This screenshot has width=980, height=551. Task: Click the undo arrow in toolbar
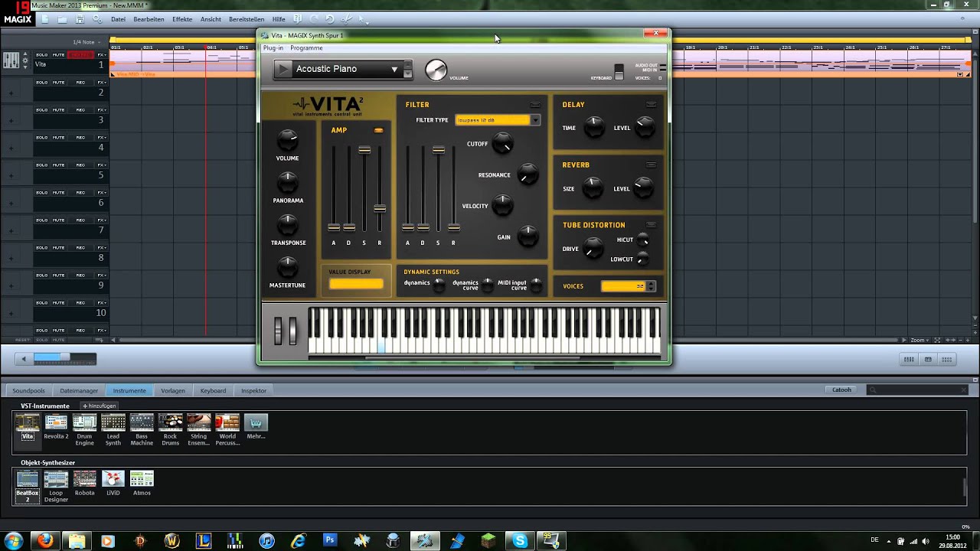click(329, 19)
